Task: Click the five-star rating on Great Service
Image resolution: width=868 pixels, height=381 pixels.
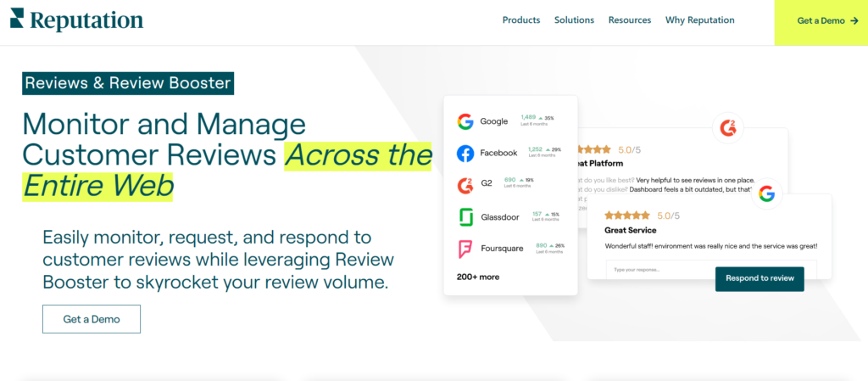Action: coord(626,216)
